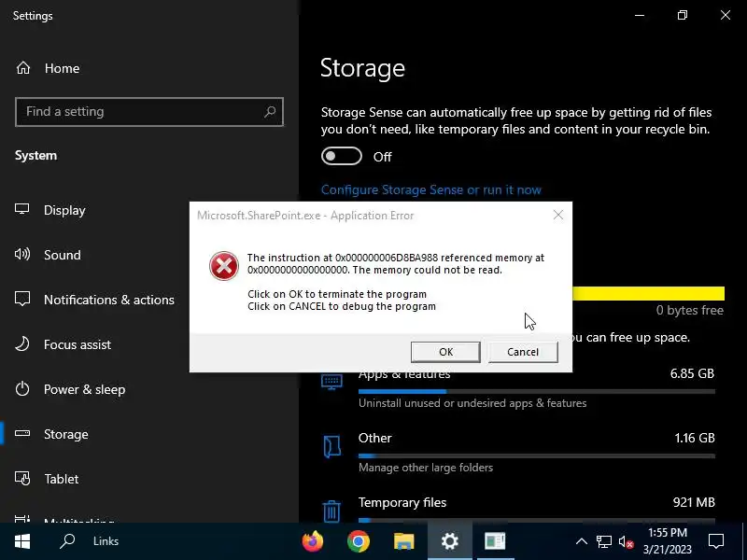Click the error icon in the dialog
Image resolution: width=747 pixels, height=560 pixels.
coord(223,266)
